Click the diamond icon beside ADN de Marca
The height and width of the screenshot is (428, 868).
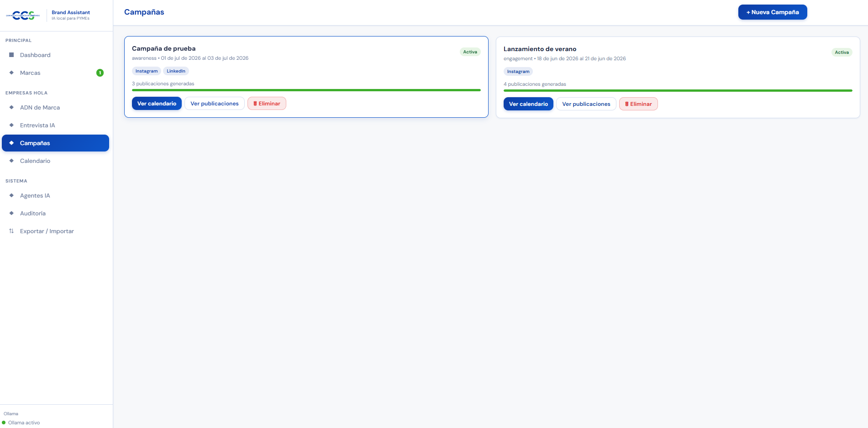click(11, 107)
